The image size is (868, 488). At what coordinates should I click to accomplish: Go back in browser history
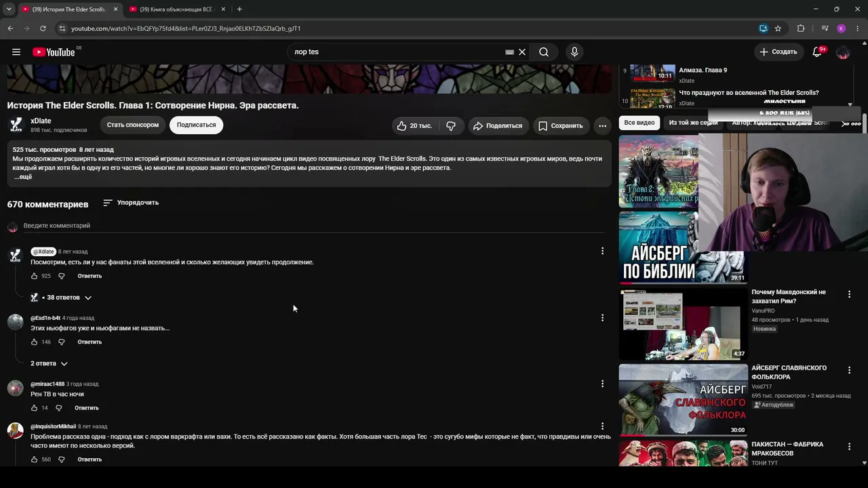(x=10, y=28)
